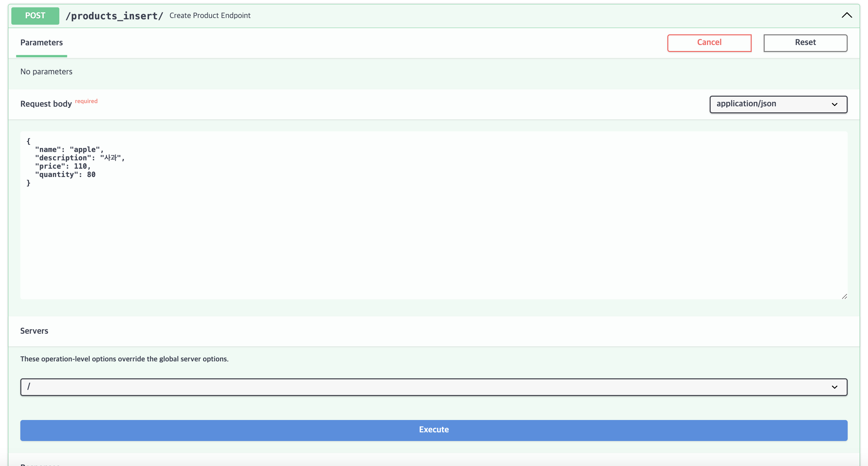Click the Create Product Endpoint summary text
Screen dimensions: 868x466
click(x=210, y=15)
